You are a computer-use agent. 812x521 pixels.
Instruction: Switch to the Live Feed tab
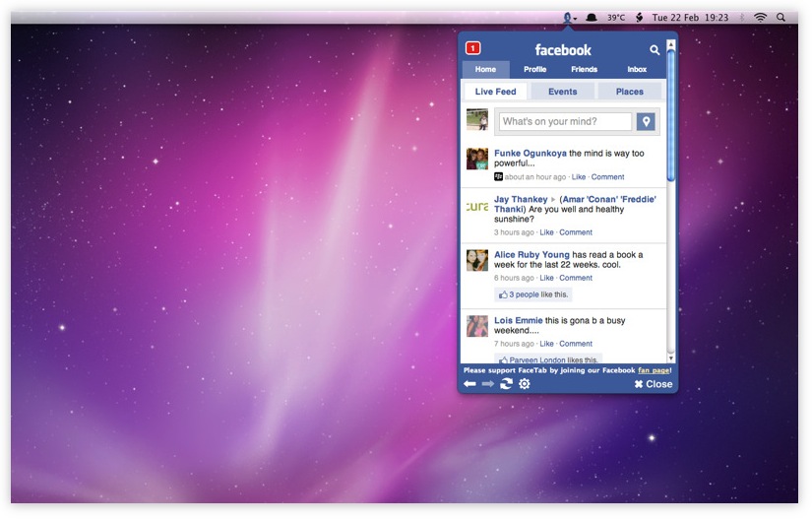tap(496, 92)
